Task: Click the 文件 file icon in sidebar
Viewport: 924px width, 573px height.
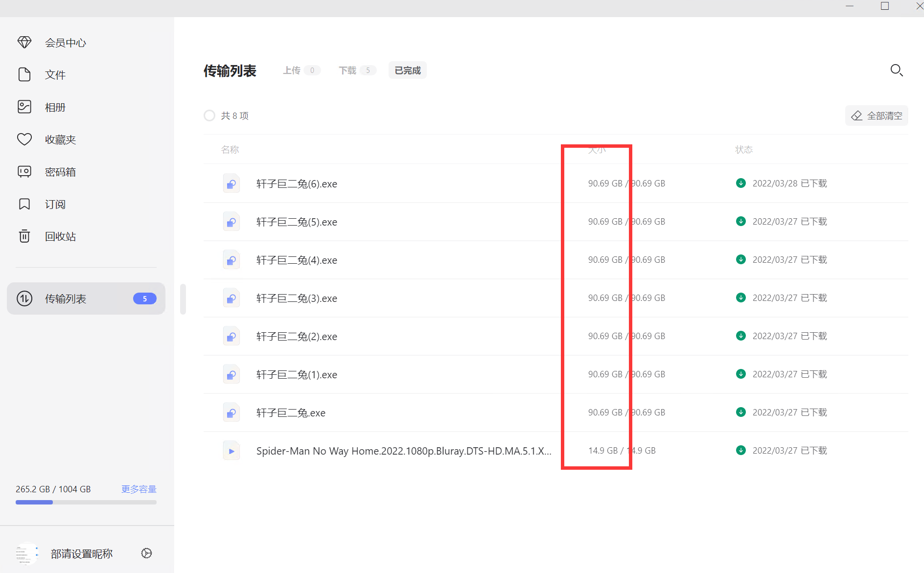Action: 24,75
